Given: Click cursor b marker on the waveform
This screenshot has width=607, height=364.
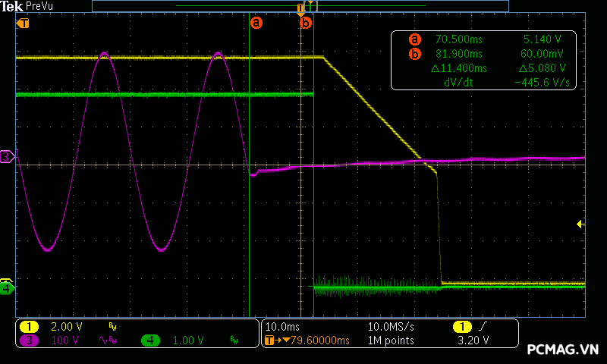Looking at the screenshot, I should click(306, 23).
